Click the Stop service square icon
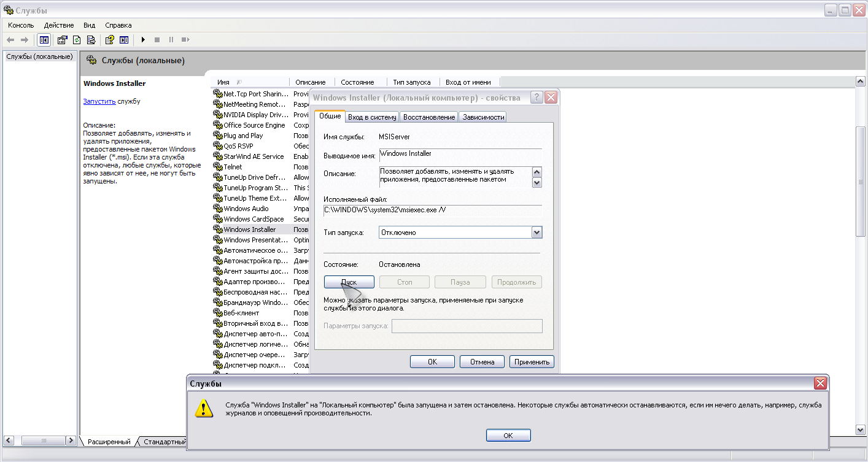 157,40
